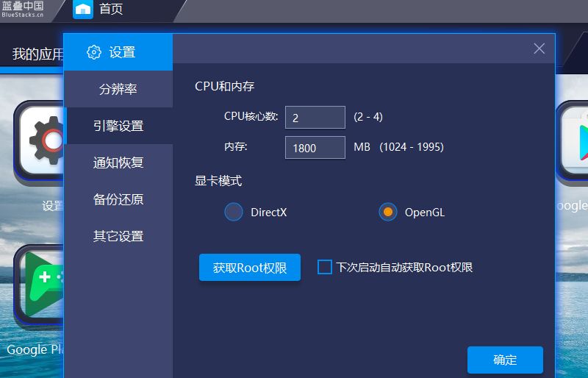Viewport: 588px width, 378px height.
Task: Click the gear icon beside 设置 title
Action: (93, 52)
